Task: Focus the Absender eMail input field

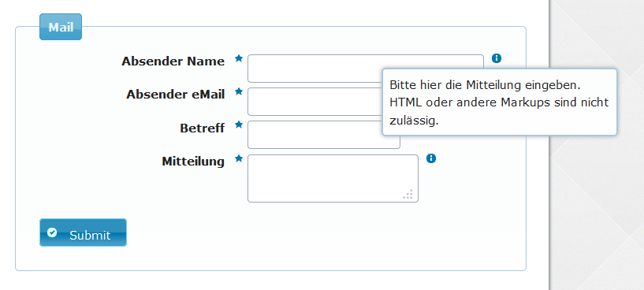Action: pos(315,102)
